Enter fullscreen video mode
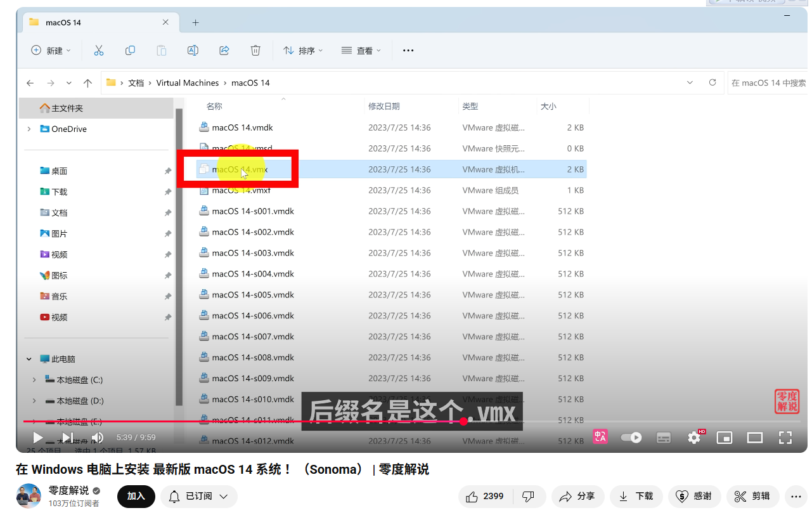This screenshot has height=515, width=812. click(x=785, y=437)
